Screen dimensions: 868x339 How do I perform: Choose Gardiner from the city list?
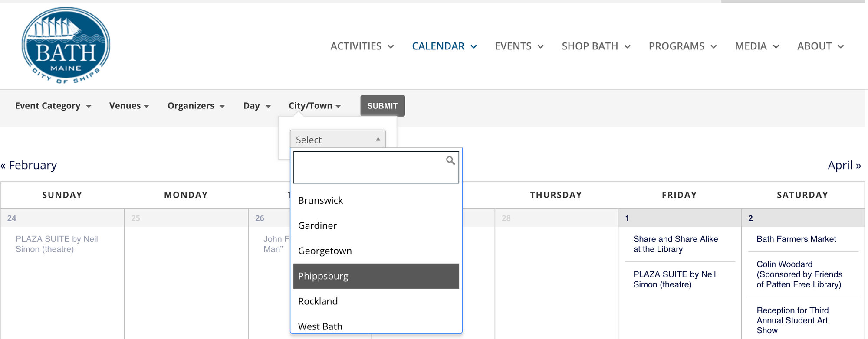[376, 225]
